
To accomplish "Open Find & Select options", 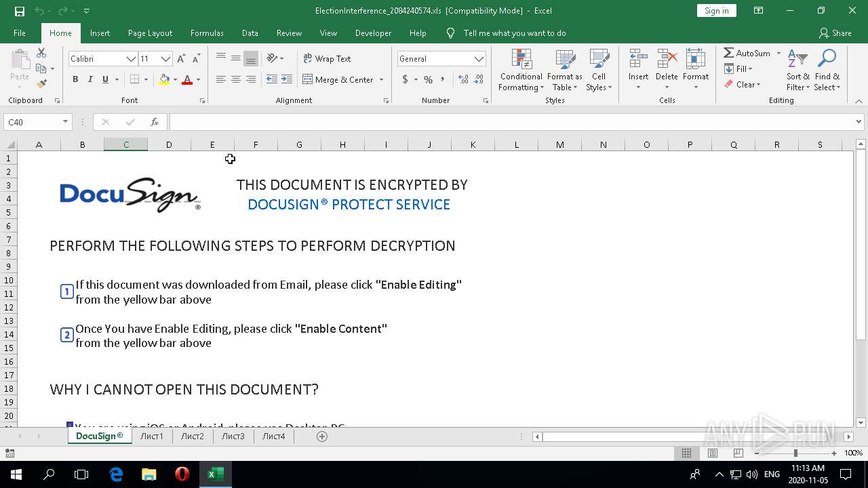I will click(827, 70).
